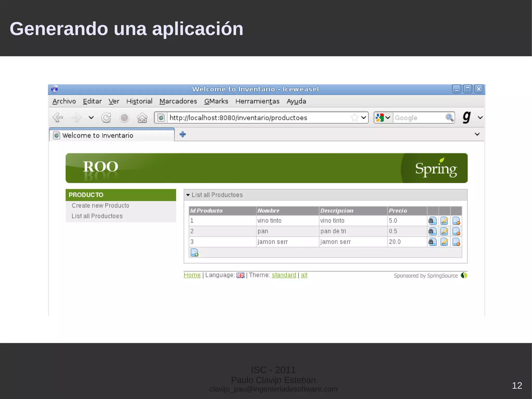The image size is (532, 399).
Task: Click List all Productoes sidebar link
Action: pos(97,216)
